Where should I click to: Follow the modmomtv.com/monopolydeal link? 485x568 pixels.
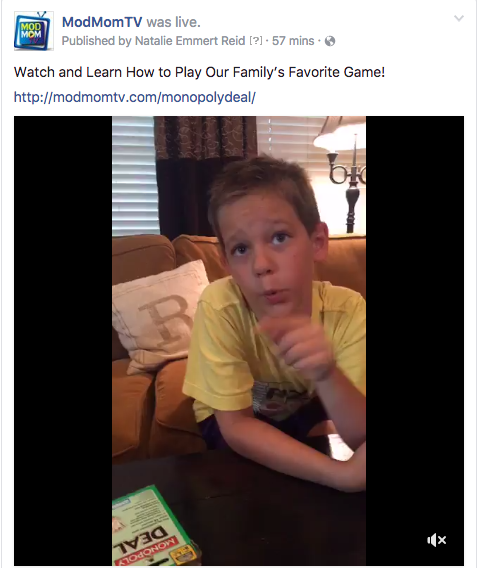(x=135, y=97)
